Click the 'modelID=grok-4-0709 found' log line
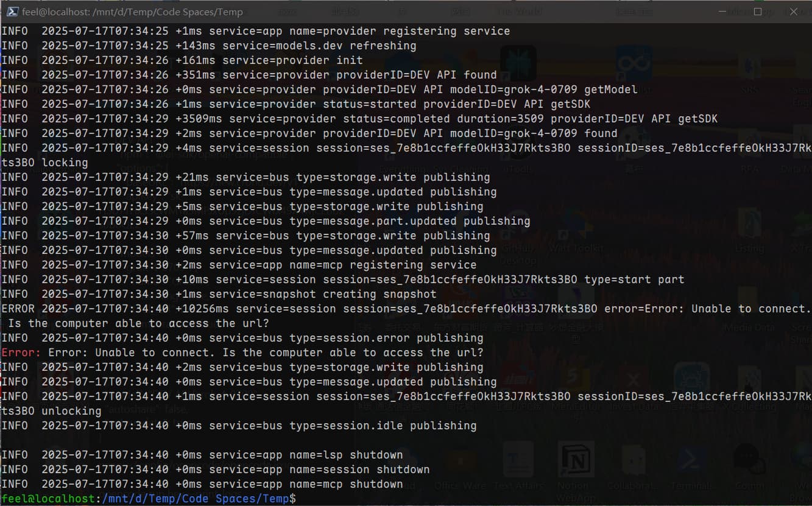 point(309,133)
